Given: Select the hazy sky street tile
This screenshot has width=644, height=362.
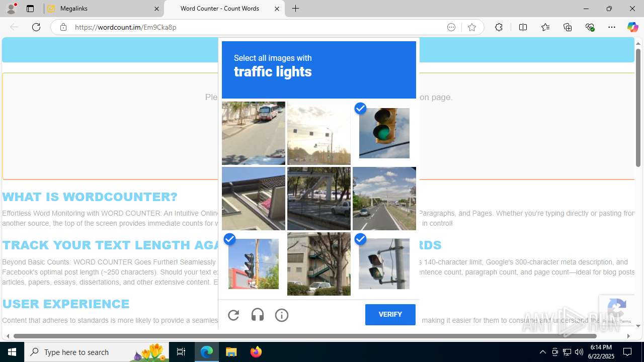Looking at the screenshot, I should point(319,133).
